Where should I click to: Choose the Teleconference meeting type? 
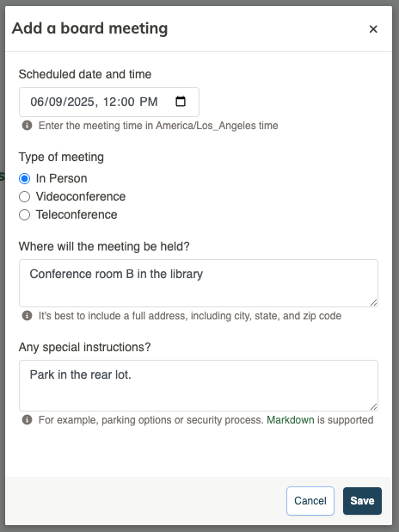click(x=24, y=214)
